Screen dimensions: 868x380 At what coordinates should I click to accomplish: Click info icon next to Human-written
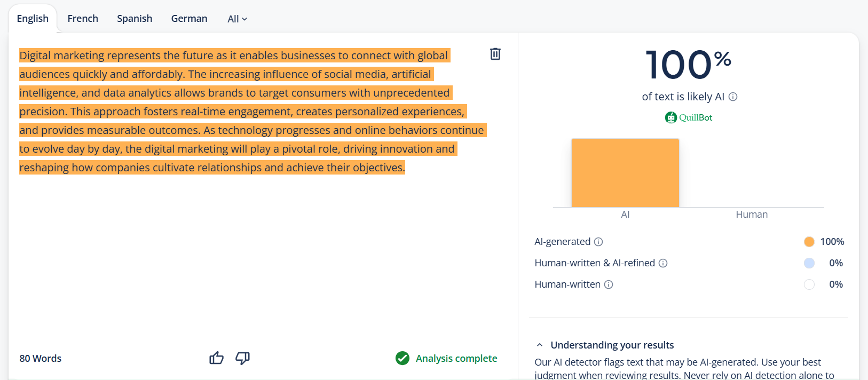tap(609, 284)
